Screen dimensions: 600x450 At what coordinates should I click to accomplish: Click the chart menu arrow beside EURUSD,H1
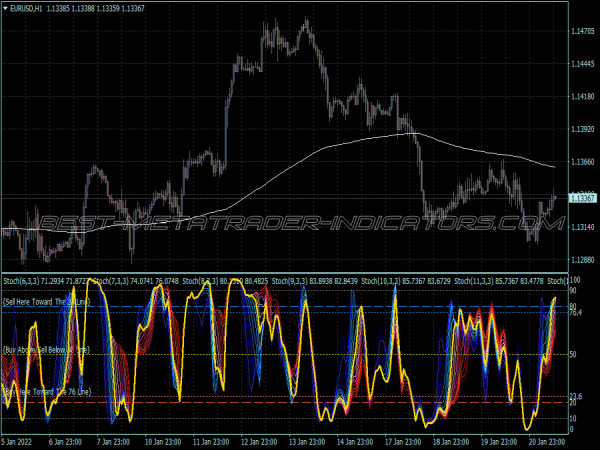[5, 8]
